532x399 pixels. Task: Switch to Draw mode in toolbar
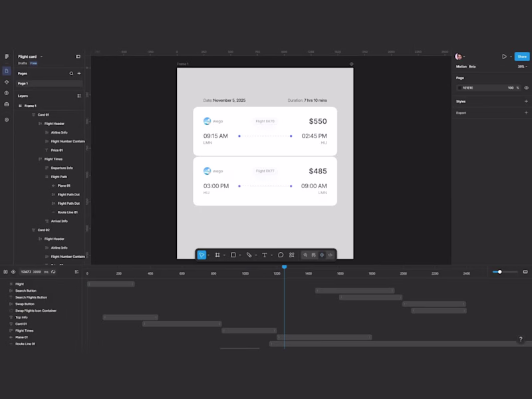305,255
